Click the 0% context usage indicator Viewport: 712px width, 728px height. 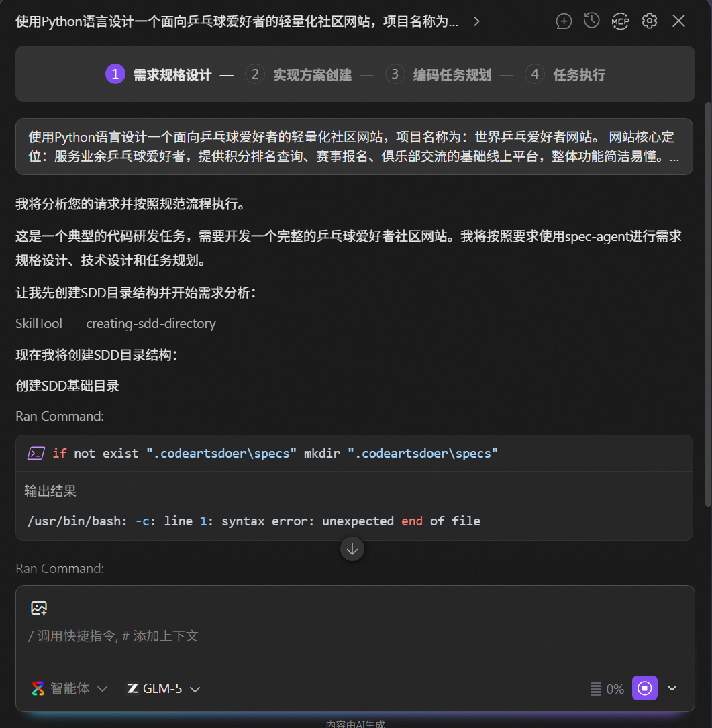tap(607, 689)
